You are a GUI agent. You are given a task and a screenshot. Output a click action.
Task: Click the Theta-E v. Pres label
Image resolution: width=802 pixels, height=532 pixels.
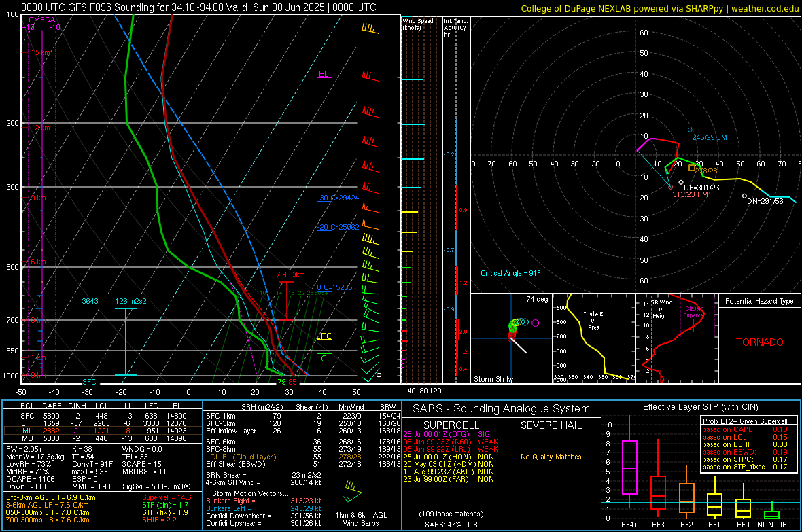(x=593, y=320)
